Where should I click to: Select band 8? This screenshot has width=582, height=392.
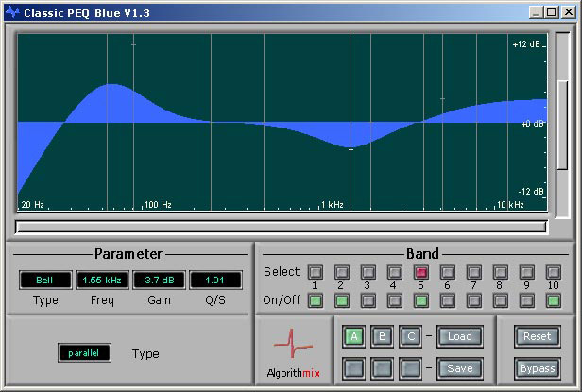pos(500,272)
